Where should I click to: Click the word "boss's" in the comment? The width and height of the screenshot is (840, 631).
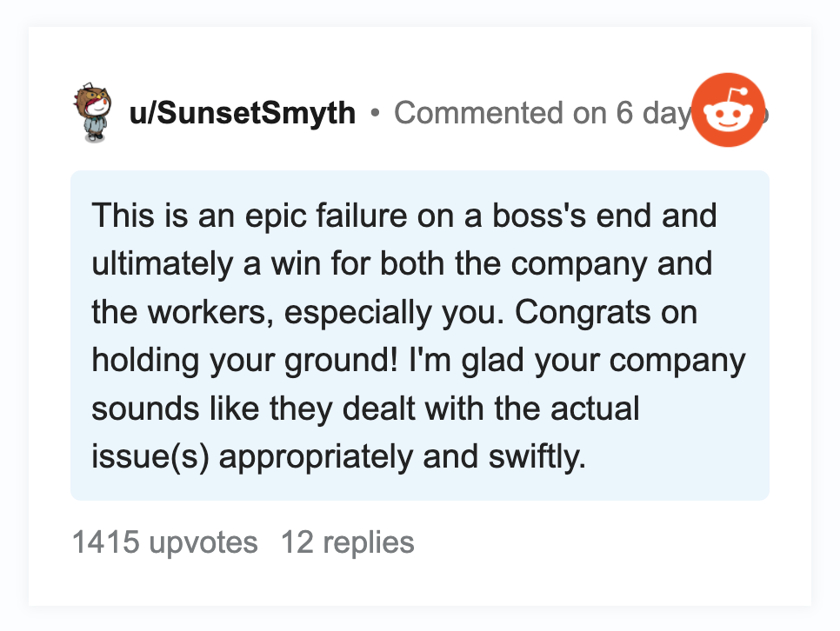coord(539,216)
